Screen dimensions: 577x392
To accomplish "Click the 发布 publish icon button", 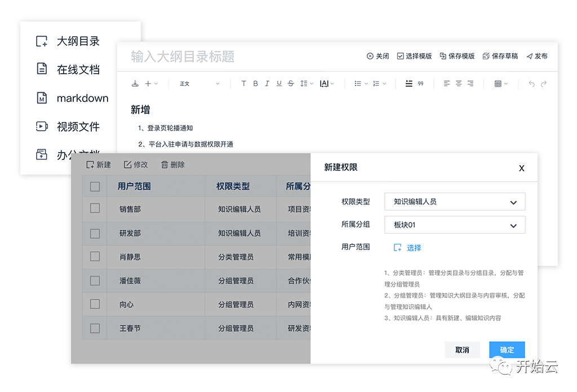I will 536,56.
